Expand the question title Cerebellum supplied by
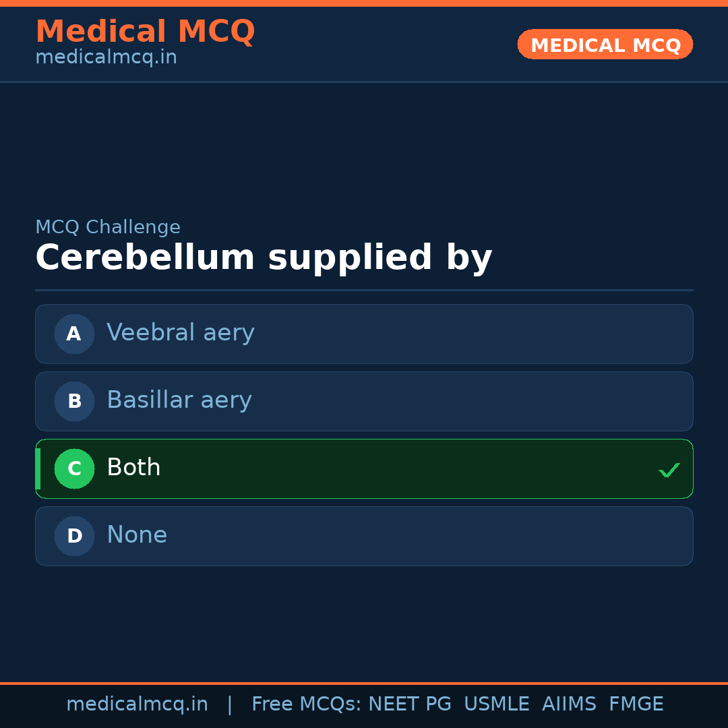Screen dimensions: 728x728 pos(264,257)
